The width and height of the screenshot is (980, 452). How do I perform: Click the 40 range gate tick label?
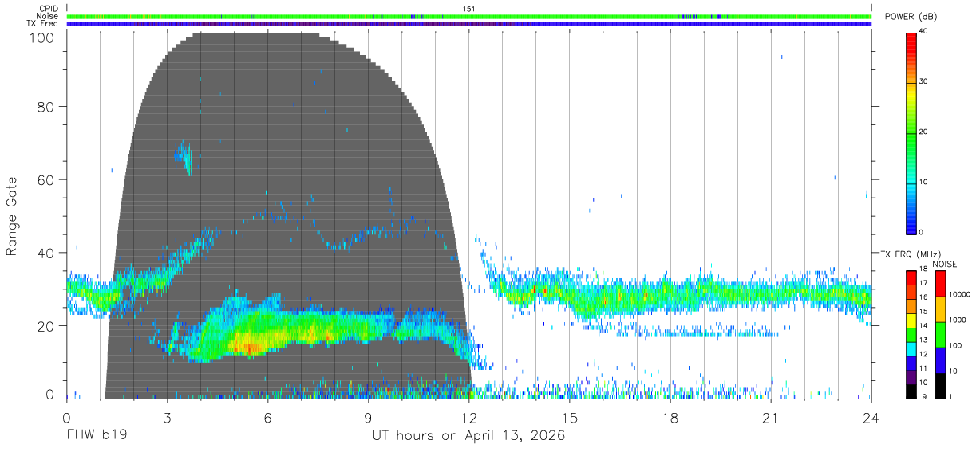[x=45, y=253]
